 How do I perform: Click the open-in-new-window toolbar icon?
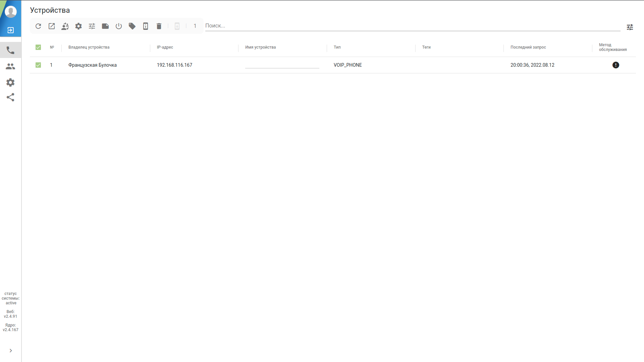click(x=52, y=26)
